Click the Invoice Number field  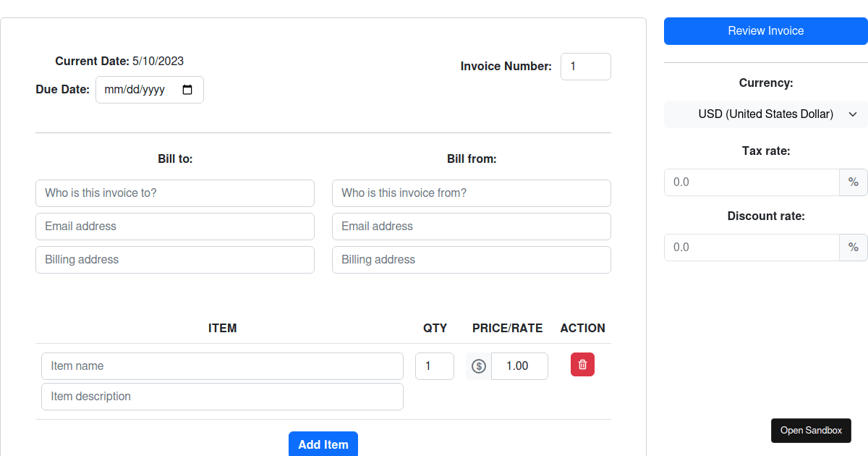586,66
